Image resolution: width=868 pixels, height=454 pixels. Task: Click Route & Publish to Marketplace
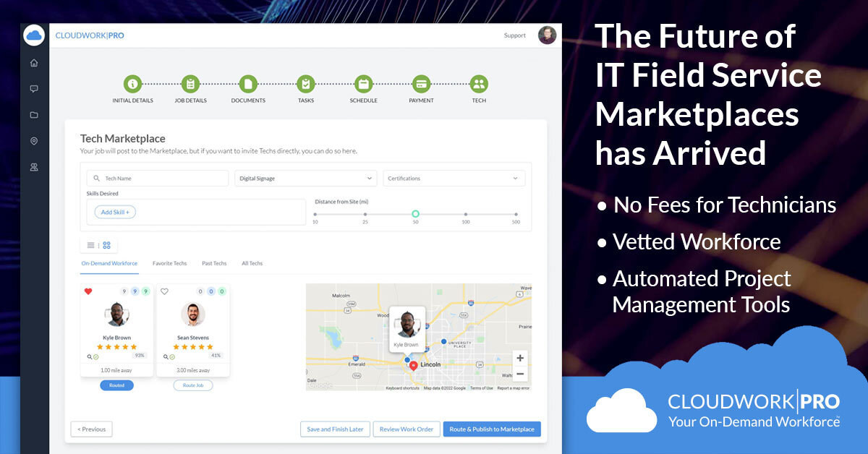pyautogui.click(x=492, y=429)
